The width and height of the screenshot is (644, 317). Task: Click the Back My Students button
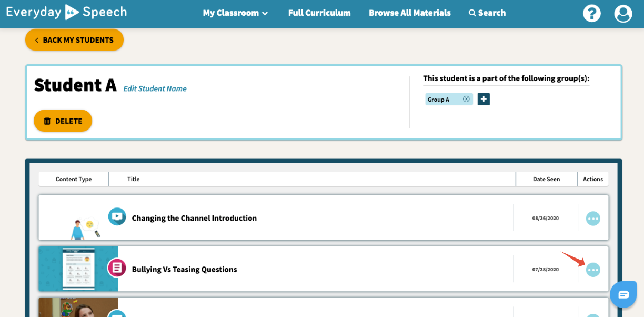tap(74, 40)
